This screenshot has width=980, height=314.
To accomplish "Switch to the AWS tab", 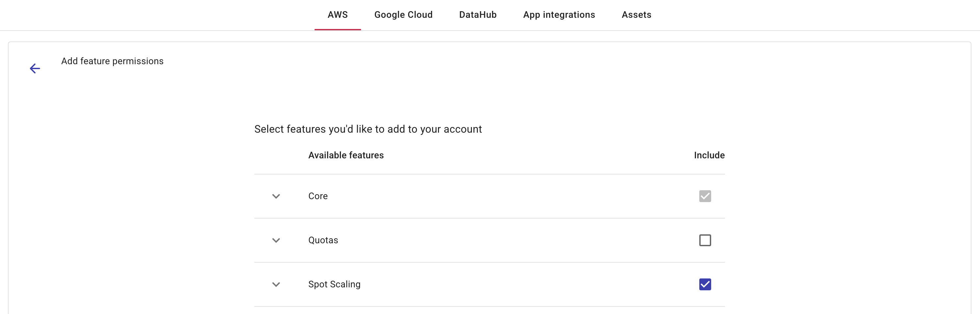I will coord(337,15).
